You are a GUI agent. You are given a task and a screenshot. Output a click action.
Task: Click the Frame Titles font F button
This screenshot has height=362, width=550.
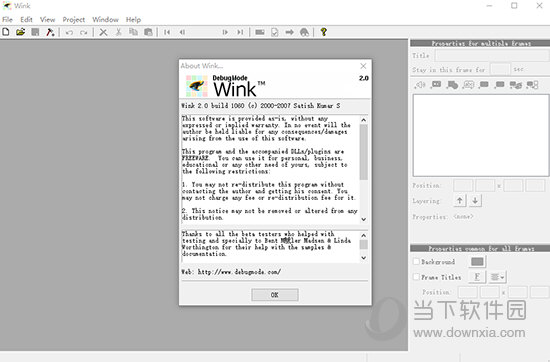click(x=477, y=277)
